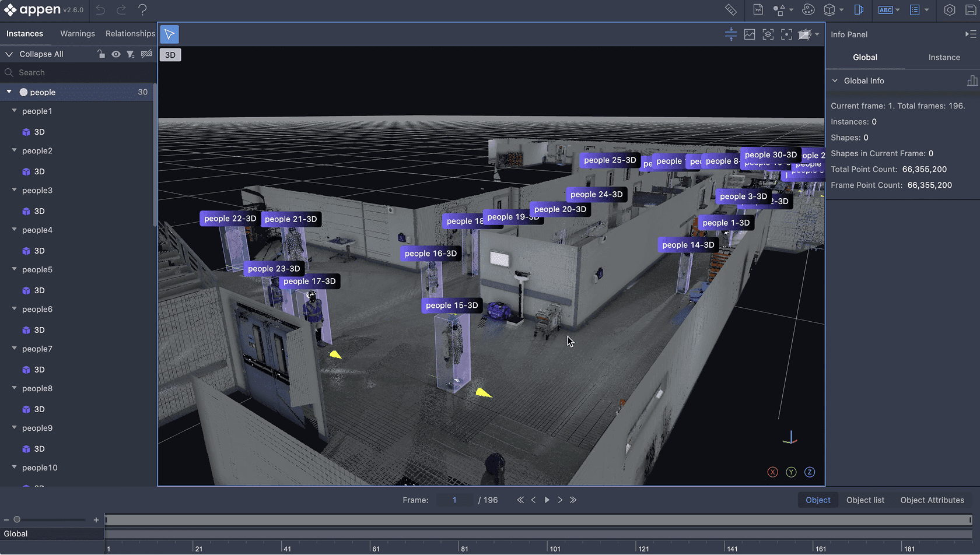Screen dimensions: 980x555
Task: Open the color palette icon
Action: click(x=808, y=10)
